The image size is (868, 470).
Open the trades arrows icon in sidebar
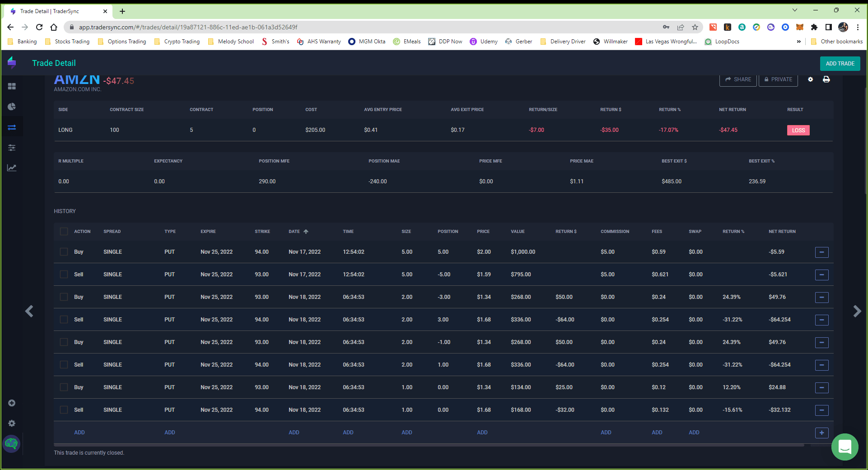point(12,127)
